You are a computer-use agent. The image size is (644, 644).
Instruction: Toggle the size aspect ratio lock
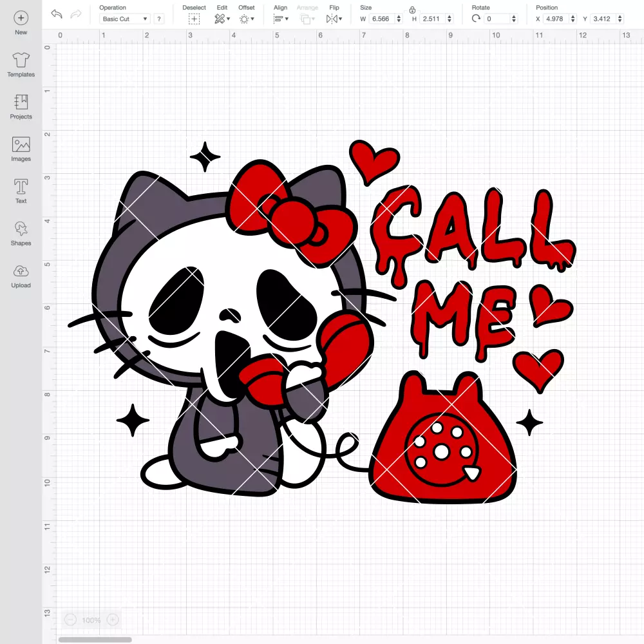tap(412, 10)
